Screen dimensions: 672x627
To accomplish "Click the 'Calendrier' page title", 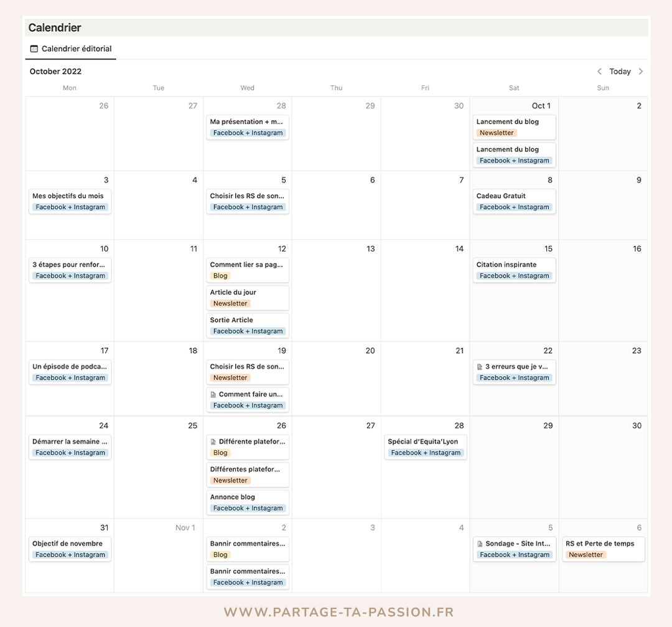I will [x=54, y=27].
